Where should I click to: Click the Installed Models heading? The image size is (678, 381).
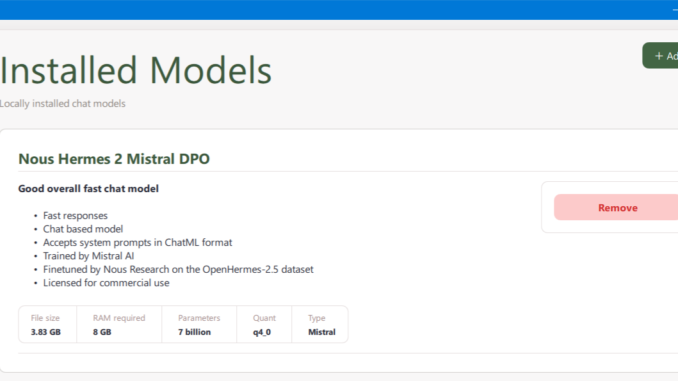click(135, 70)
